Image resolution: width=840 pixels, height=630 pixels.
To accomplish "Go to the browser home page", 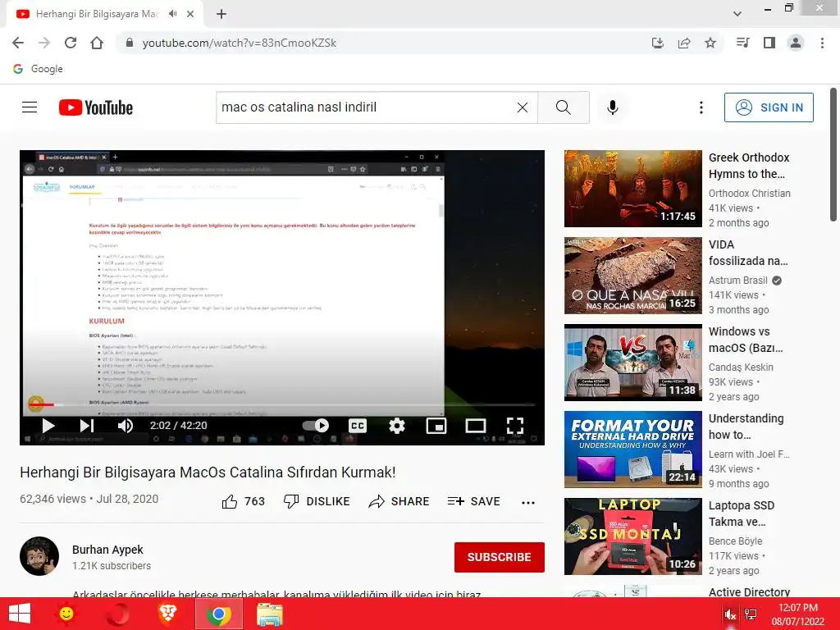I will tap(97, 43).
